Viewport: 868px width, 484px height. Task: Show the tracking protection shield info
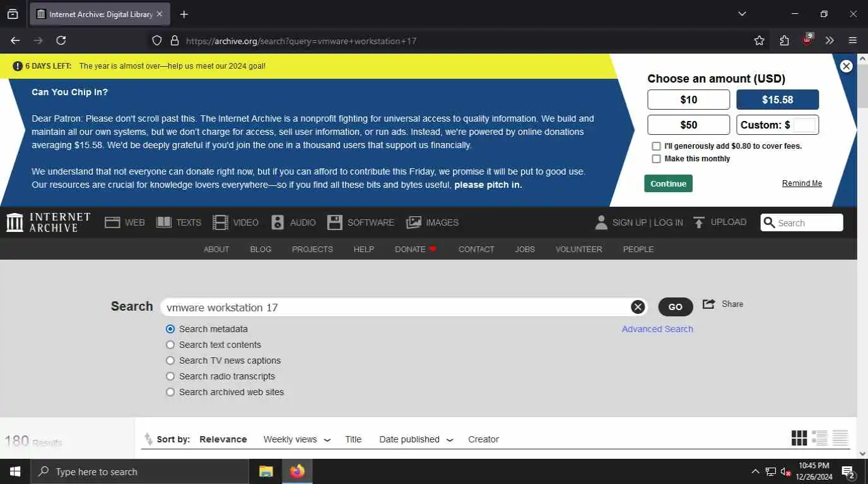(x=157, y=40)
